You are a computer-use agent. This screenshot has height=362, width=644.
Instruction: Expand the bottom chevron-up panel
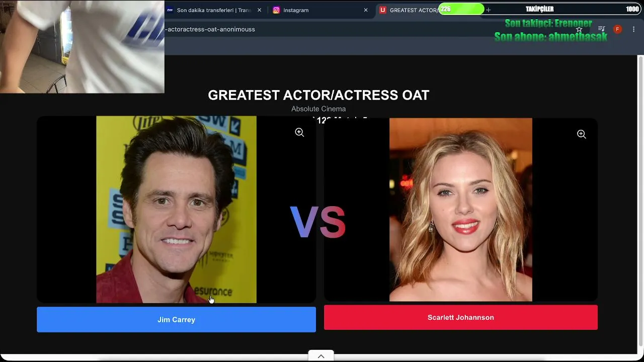pyautogui.click(x=321, y=356)
